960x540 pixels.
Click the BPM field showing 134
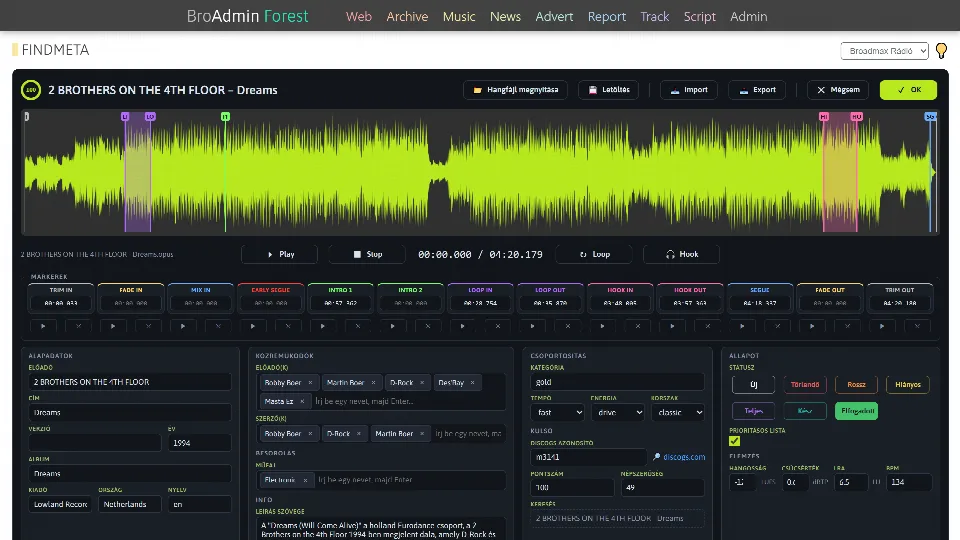(x=909, y=482)
